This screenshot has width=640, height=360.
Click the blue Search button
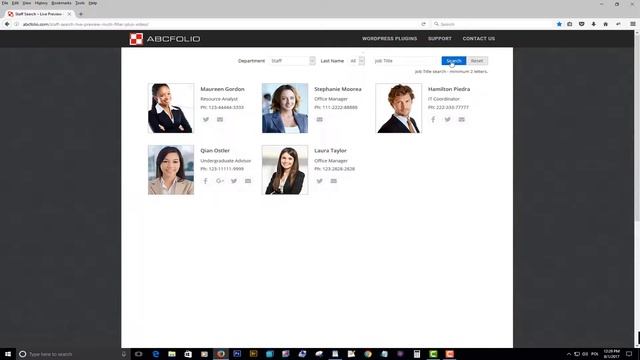click(453, 61)
